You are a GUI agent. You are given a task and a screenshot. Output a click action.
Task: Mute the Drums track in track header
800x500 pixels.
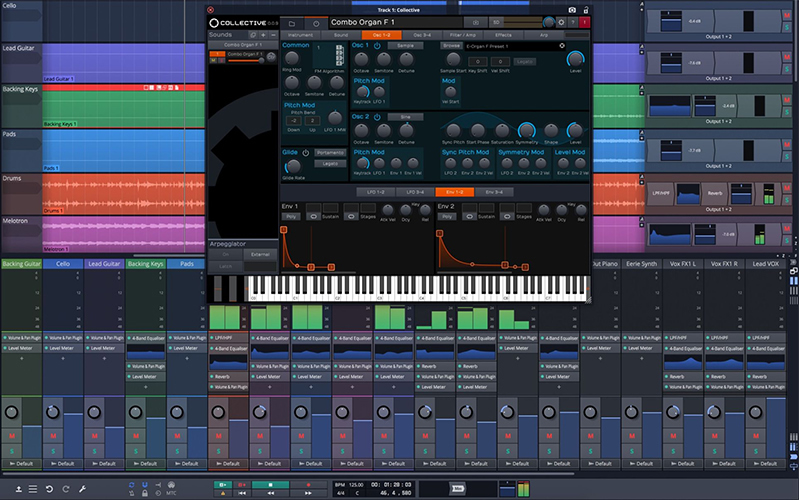[787, 189]
